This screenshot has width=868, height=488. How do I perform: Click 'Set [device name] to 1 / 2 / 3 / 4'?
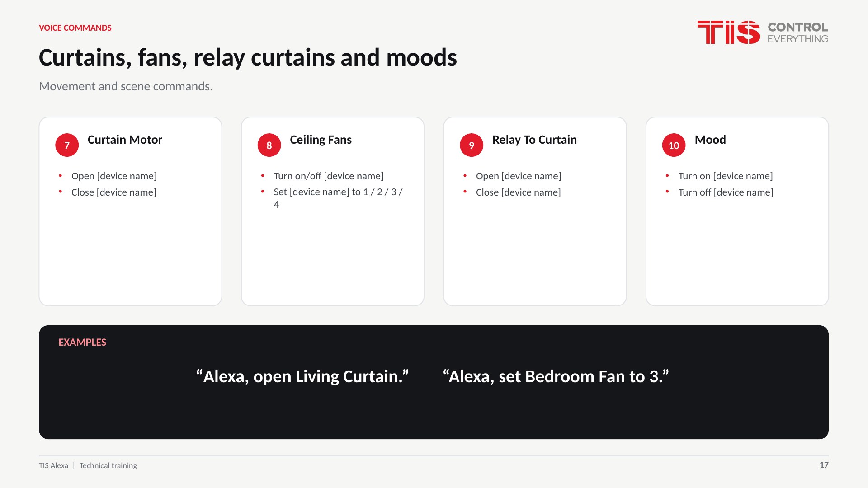click(x=338, y=198)
